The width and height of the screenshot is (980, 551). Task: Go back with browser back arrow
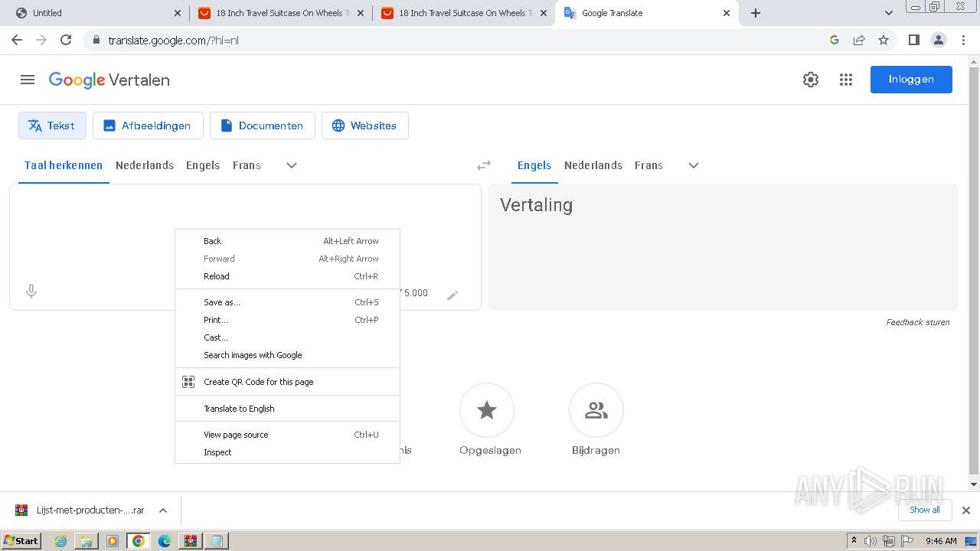click(x=17, y=40)
